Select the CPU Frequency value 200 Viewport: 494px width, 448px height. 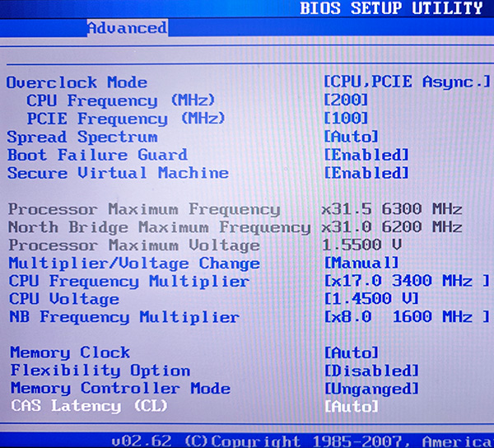point(346,100)
